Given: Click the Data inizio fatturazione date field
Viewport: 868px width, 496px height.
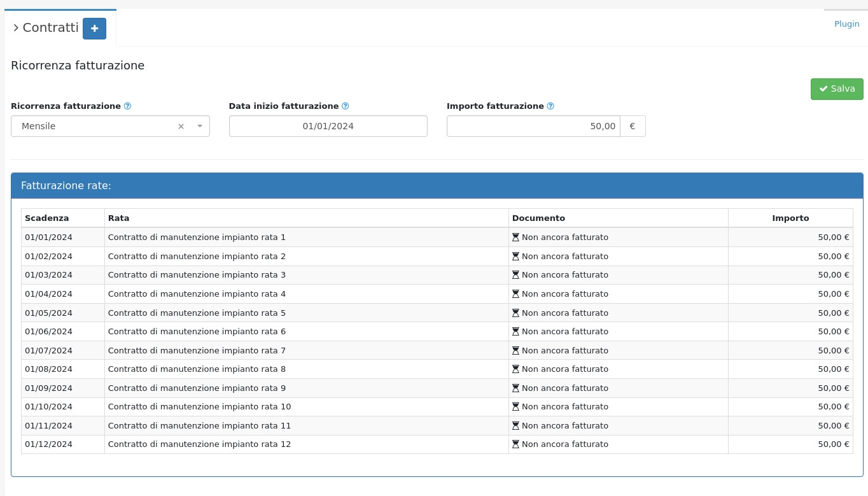Looking at the screenshot, I should click(328, 126).
